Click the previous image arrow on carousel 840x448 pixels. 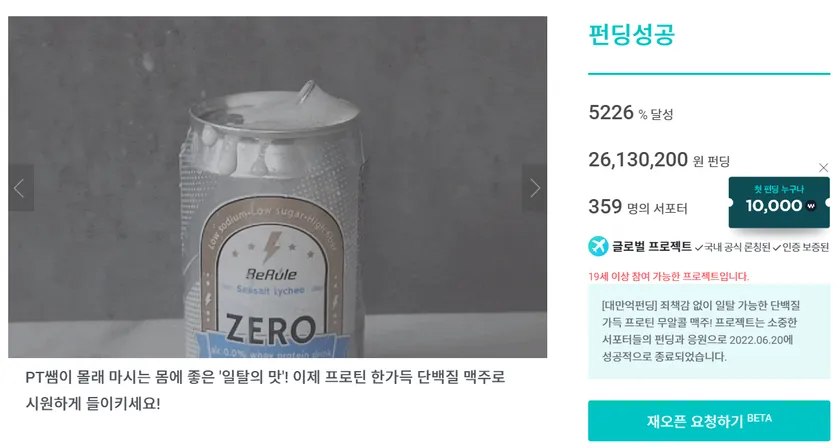pyautogui.click(x=18, y=188)
